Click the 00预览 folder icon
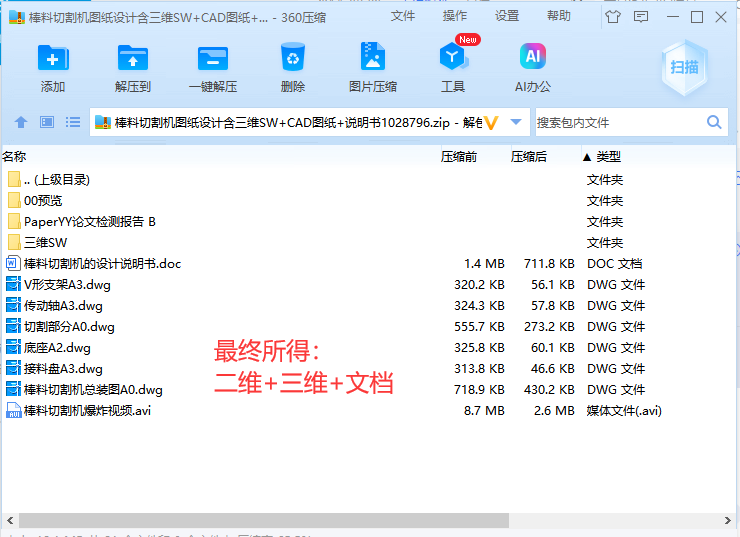 (14, 201)
